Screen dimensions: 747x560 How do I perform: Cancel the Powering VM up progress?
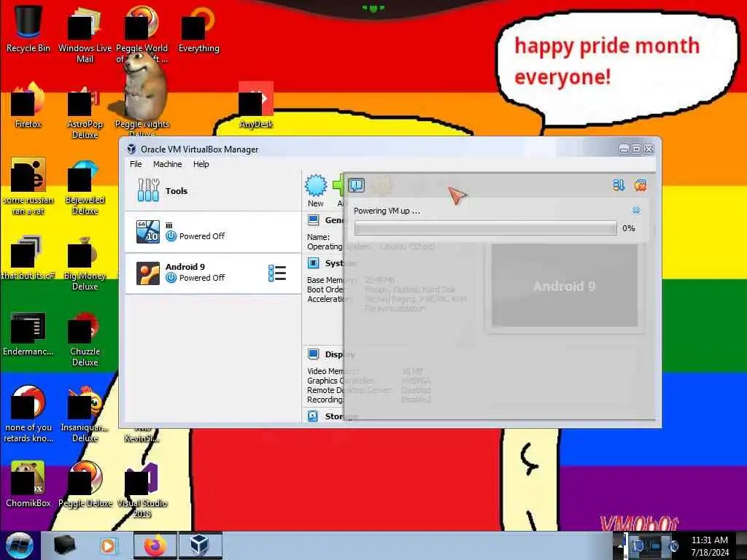click(x=635, y=211)
